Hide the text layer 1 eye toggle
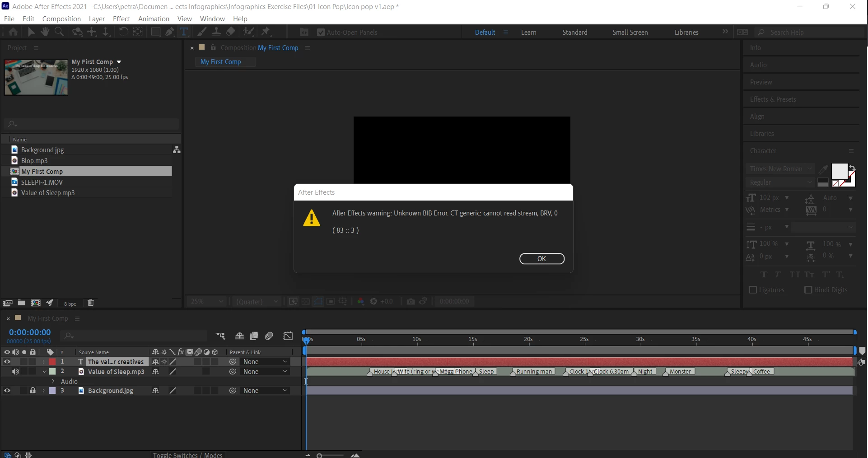This screenshot has width=868, height=458. (7, 362)
